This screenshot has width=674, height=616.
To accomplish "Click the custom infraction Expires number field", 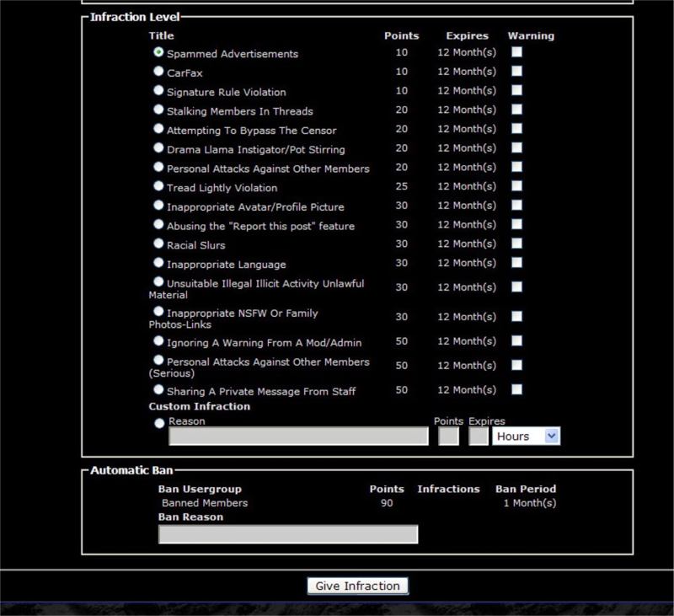I will tap(478, 437).
